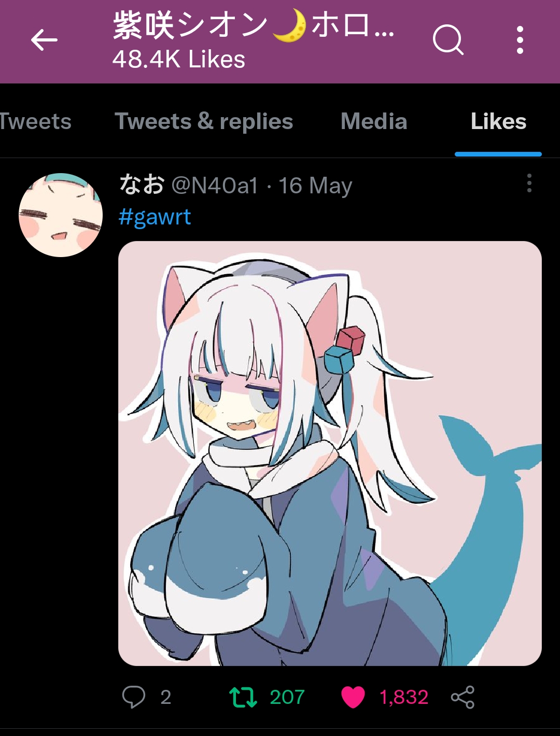Open the profile overflow menu in header

tap(520, 40)
